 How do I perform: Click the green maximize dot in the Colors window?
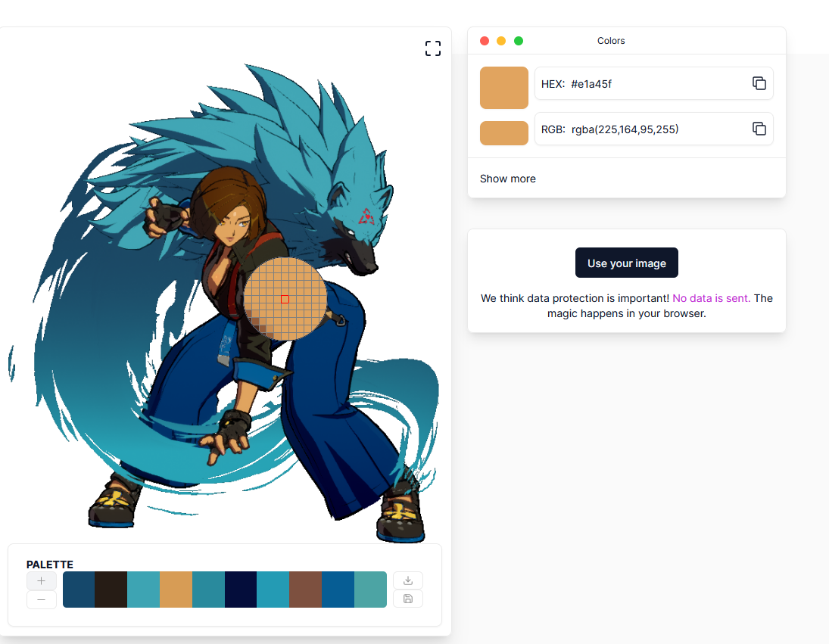click(x=519, y=41)
